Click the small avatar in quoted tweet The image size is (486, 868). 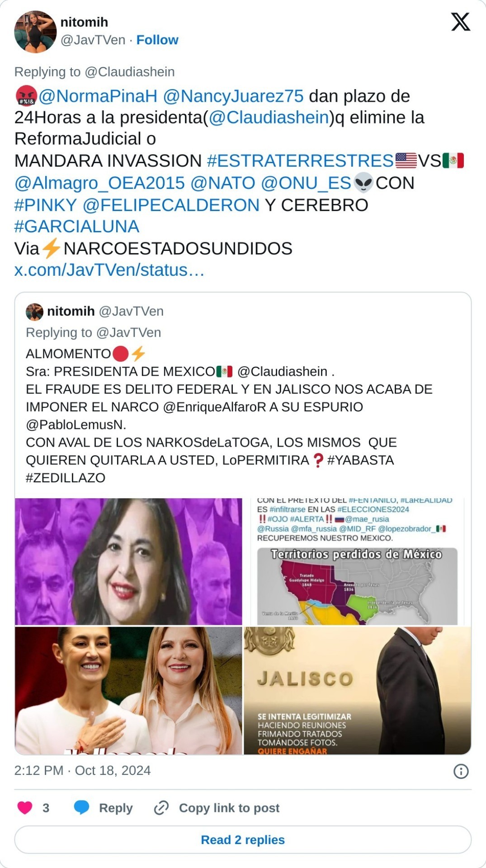click(x=34, y=311)
